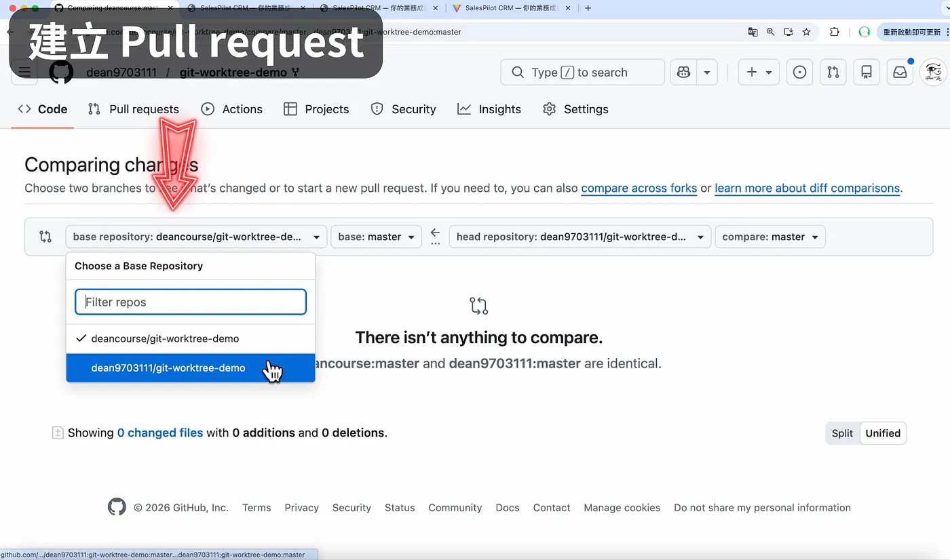
Task: Open the notifications inbox icon
Action: click(x=900, y=73)
